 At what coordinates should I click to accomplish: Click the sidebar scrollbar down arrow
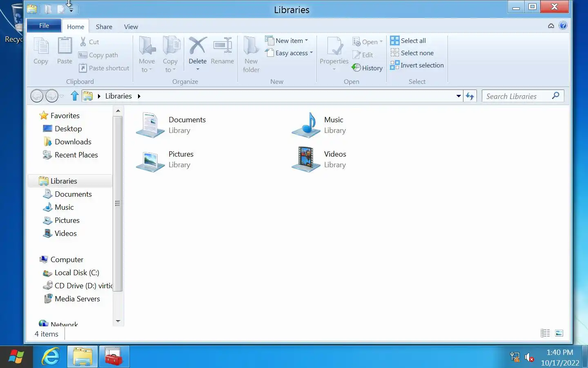coord(118,321)
